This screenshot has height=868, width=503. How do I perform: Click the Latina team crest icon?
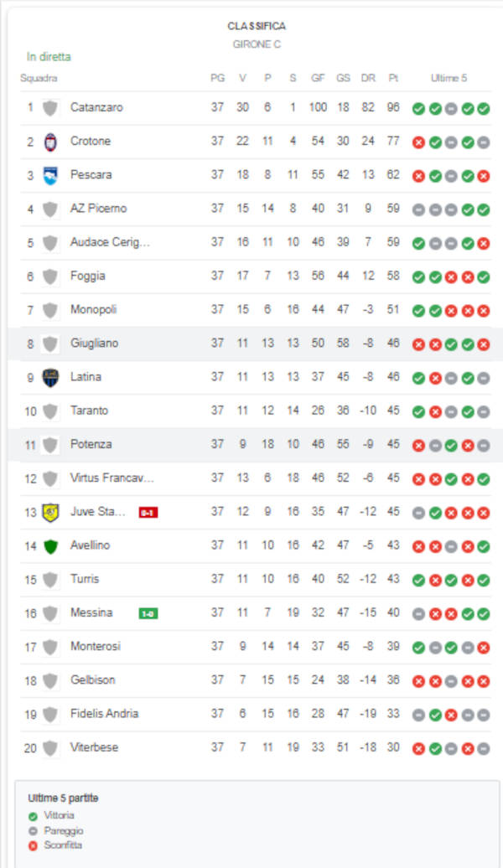click(50, 377)
